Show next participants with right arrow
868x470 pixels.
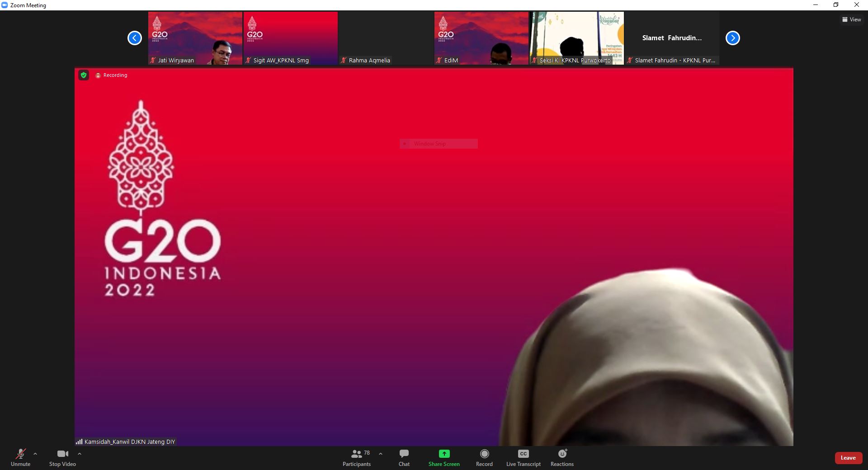pyautogui.click(x=732, y=38)
